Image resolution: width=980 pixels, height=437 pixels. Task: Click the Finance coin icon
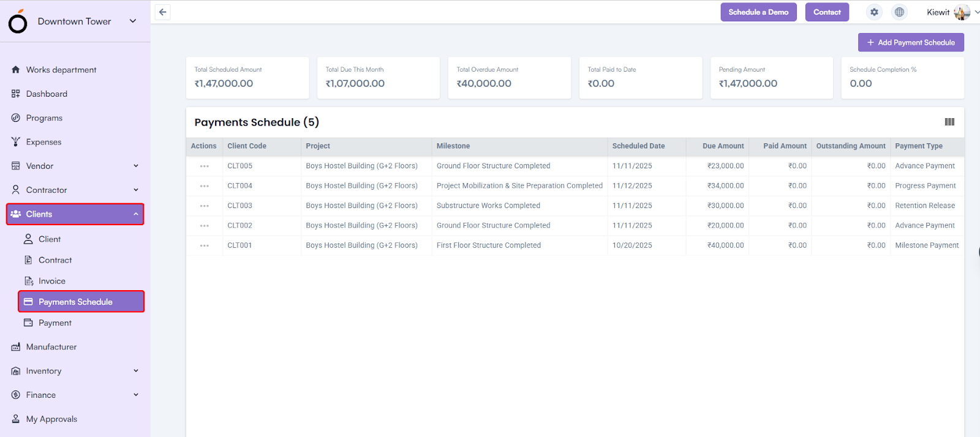pos(16,395)
